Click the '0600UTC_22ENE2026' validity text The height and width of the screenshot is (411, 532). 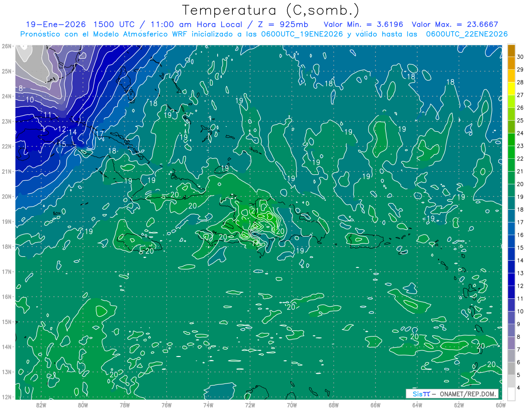coord(466,34)
